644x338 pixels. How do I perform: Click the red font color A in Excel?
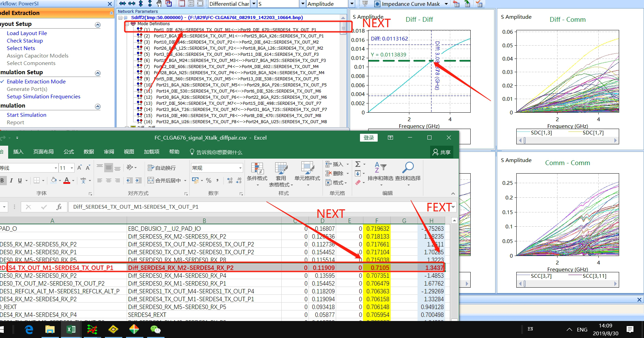tap(67, 180)
